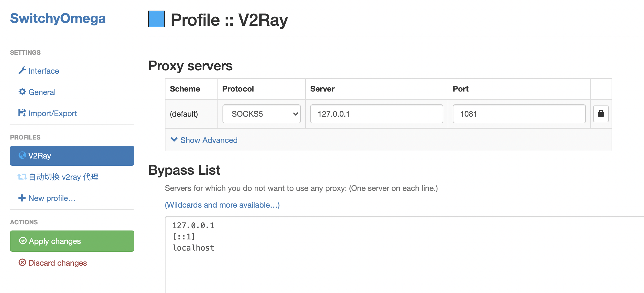Click the wrench icon beside Interface

22,70
